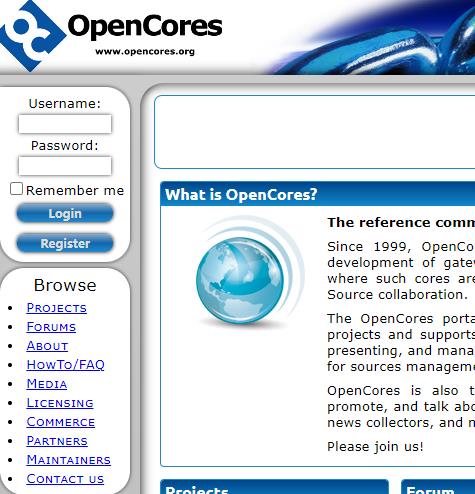Enable the Remember me checkbox
The height and width of the screenshot is (494, 475).
click(16, 189)
